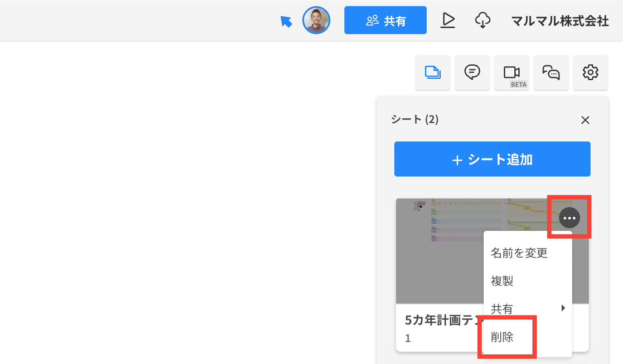
Task: Click the cloud download icon
Action: click(x=482, y=20)
